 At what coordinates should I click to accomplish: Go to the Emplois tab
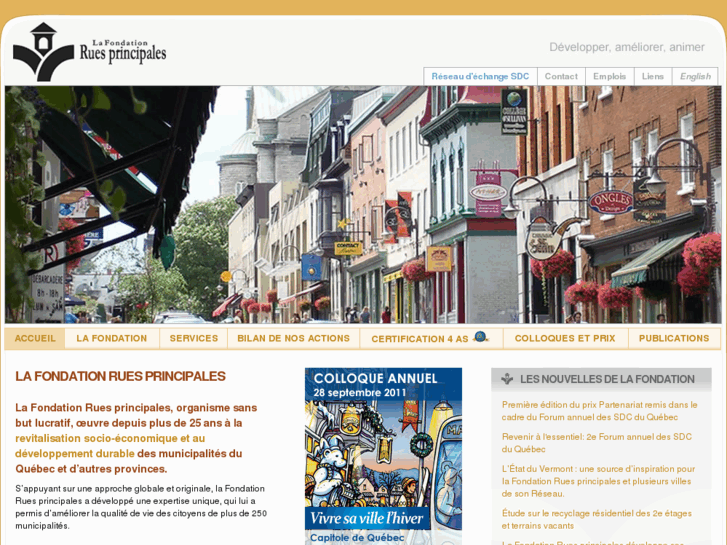610,77
